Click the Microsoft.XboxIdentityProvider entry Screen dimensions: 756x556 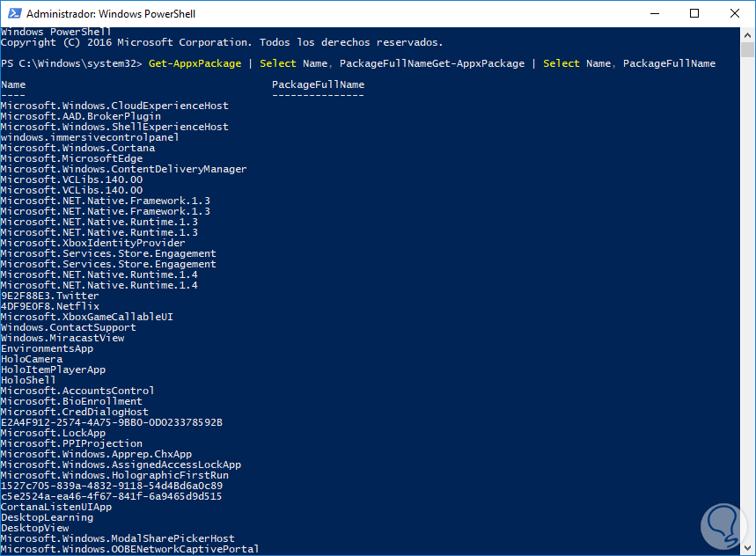point(92,243)
